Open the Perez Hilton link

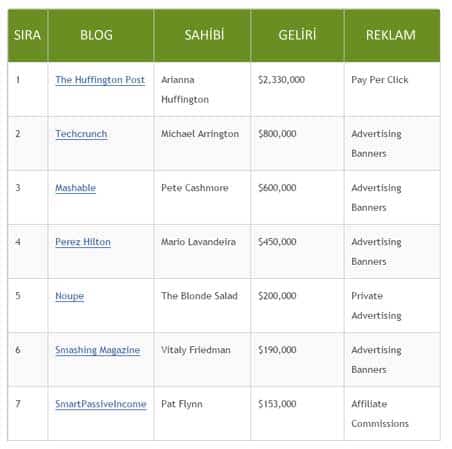pos(83,242)
